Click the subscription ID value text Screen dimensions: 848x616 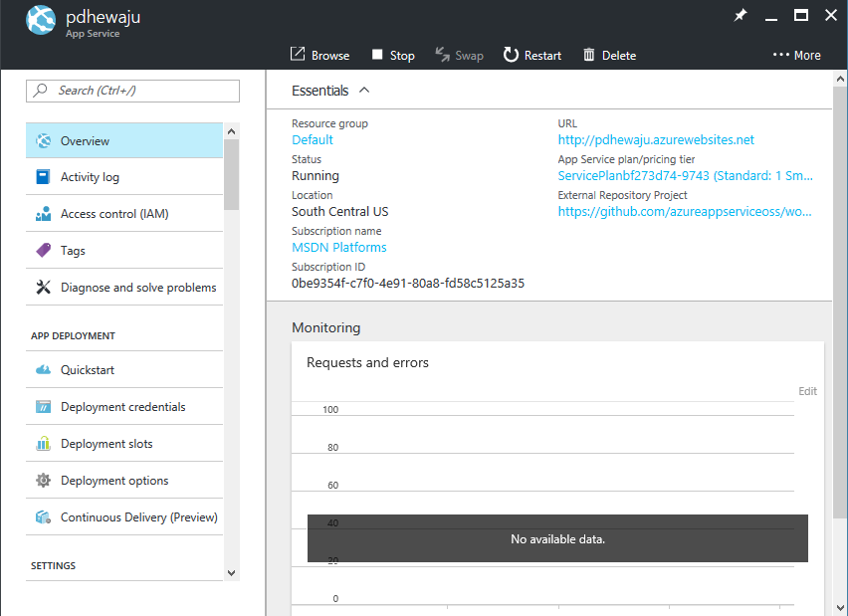click(408, 283)
